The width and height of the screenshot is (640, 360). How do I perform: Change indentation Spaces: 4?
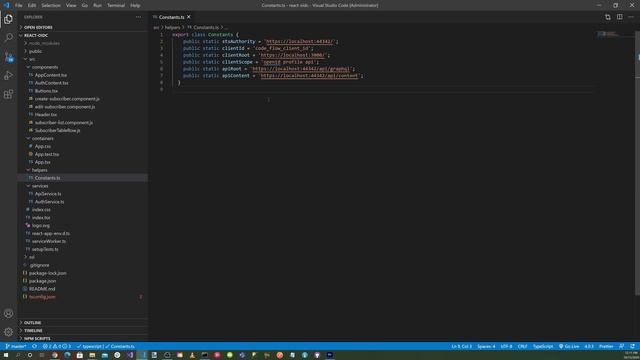point(486,346)
